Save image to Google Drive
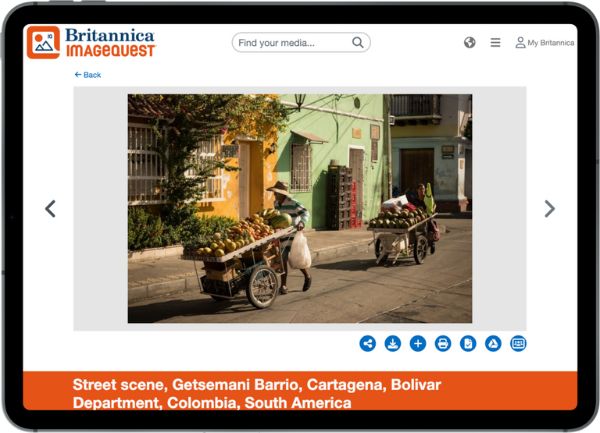Image resolution: width=600 pixels, height=433 pixels. click(x=493, y=343)
